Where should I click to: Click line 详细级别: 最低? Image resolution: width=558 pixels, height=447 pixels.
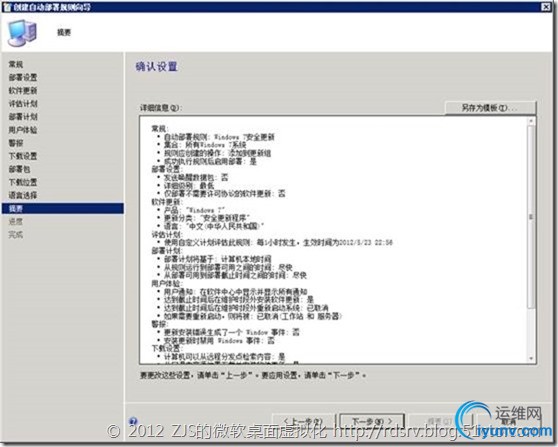189,186
